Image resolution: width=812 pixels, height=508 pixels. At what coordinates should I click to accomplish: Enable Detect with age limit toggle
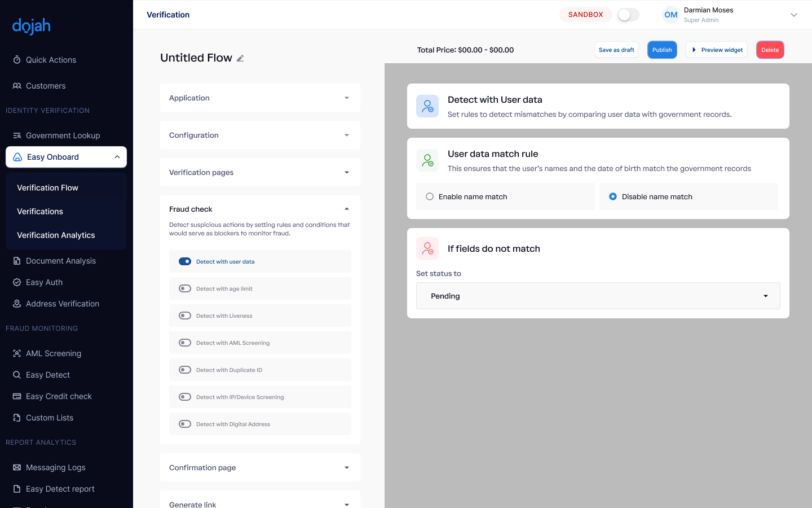point(185,288)
